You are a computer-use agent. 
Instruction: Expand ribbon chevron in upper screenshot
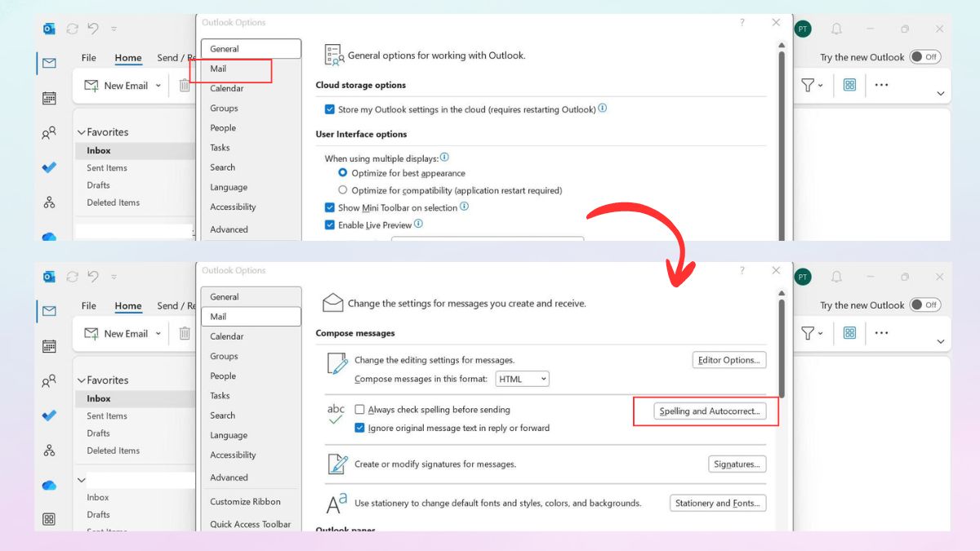941,94
